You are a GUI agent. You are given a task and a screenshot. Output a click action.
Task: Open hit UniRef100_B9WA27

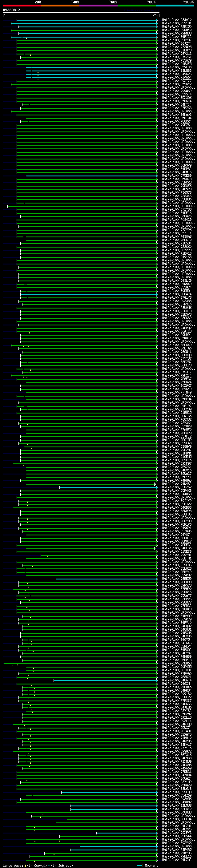pyautogui.click(x=177, y=474)
